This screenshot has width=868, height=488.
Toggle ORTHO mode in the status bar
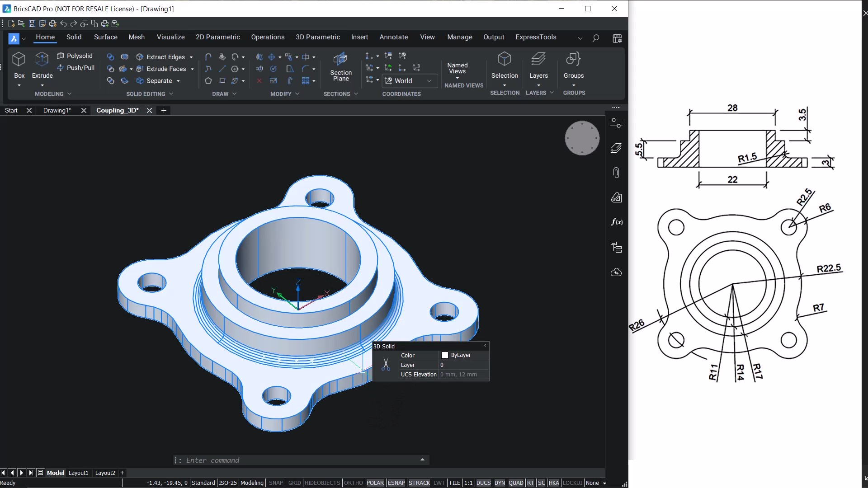tap(353, 483)
